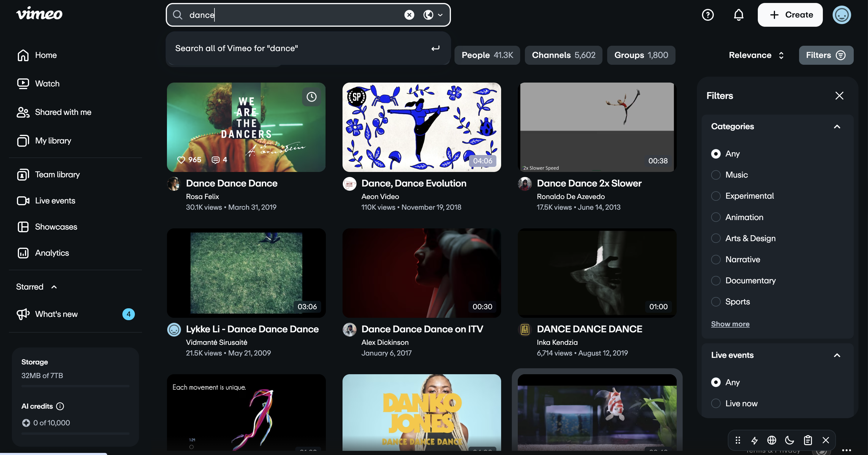Open the Showcases section
Image resolution: width=868 pixels, height=455 pixels.
tap(56, 227)
